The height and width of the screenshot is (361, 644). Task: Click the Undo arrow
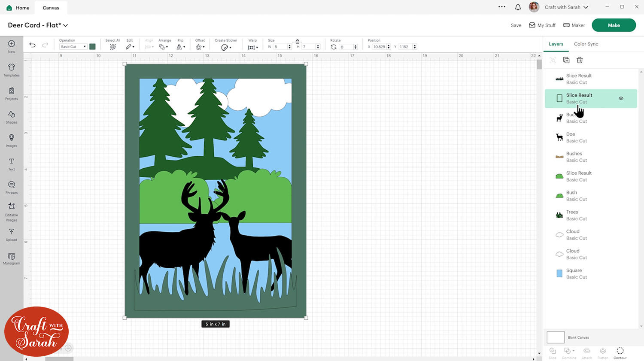(32, 45)
